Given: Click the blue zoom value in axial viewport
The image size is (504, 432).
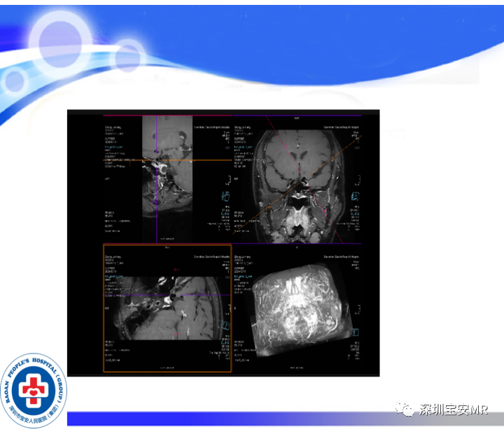Looking at the screenshot, I should (x=225, y=342).
